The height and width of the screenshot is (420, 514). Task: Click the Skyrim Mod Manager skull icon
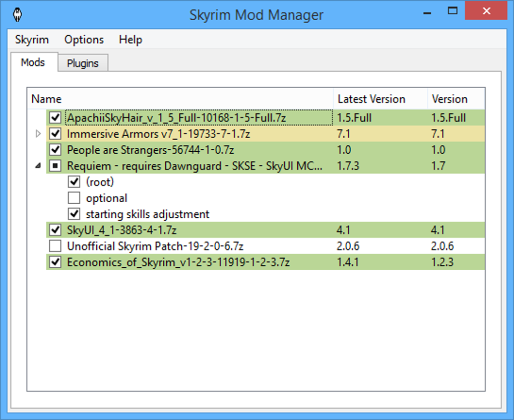17,15
